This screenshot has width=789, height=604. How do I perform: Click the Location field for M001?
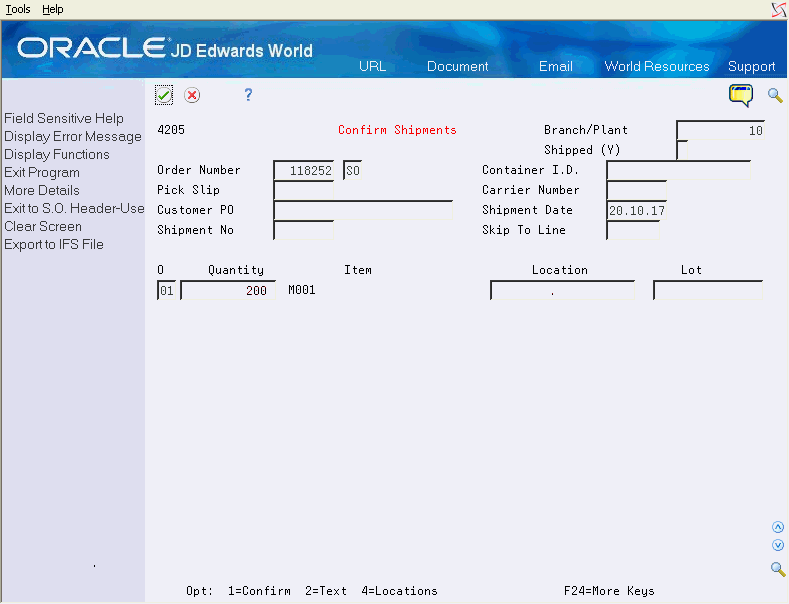pyautogui.click(x=563, y=290)
